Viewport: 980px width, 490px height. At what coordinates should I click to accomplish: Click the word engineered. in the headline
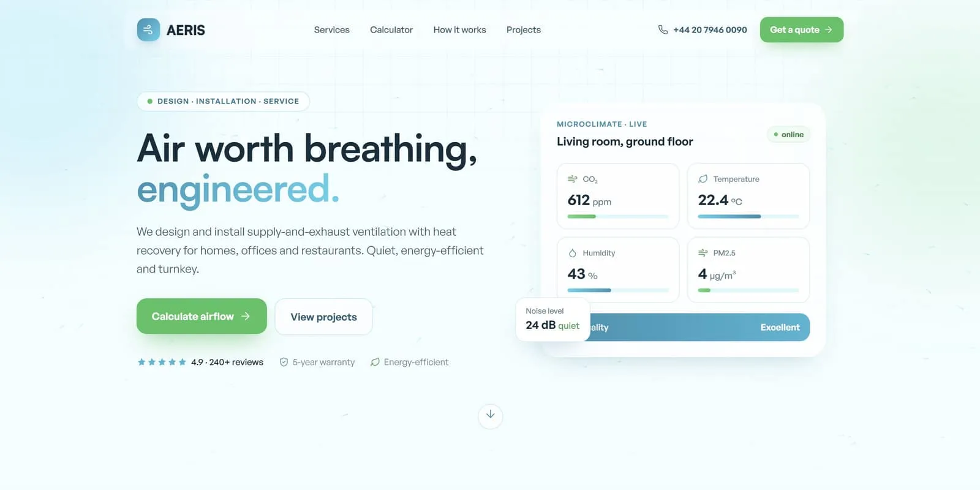point(238,190)
